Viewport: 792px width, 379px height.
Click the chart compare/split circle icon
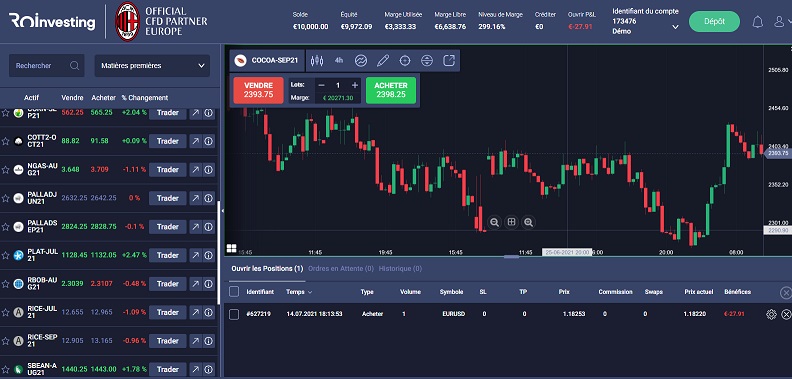[427, 61]
